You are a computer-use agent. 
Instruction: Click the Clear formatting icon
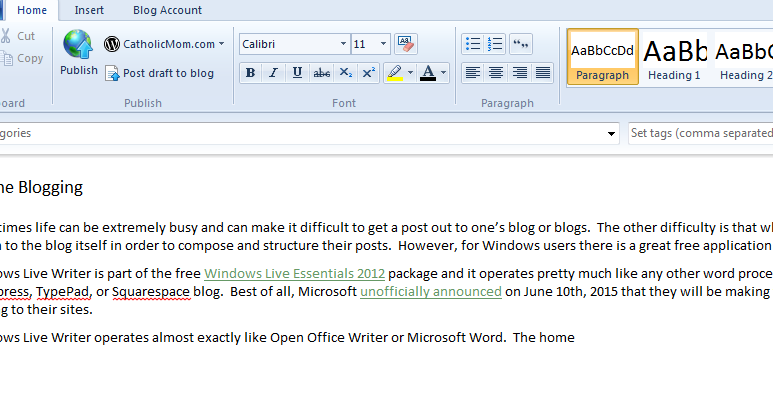pyautogui.click(x=406, y=44)
